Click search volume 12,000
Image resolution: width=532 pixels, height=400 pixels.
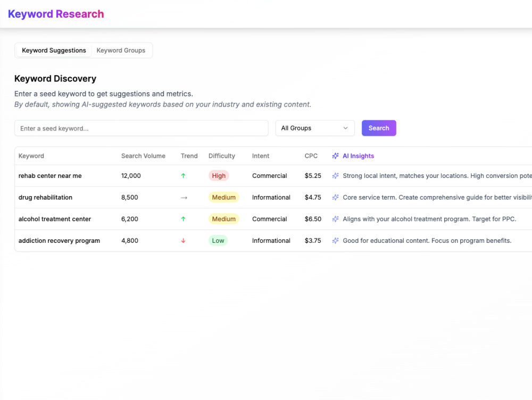[131, 176]
